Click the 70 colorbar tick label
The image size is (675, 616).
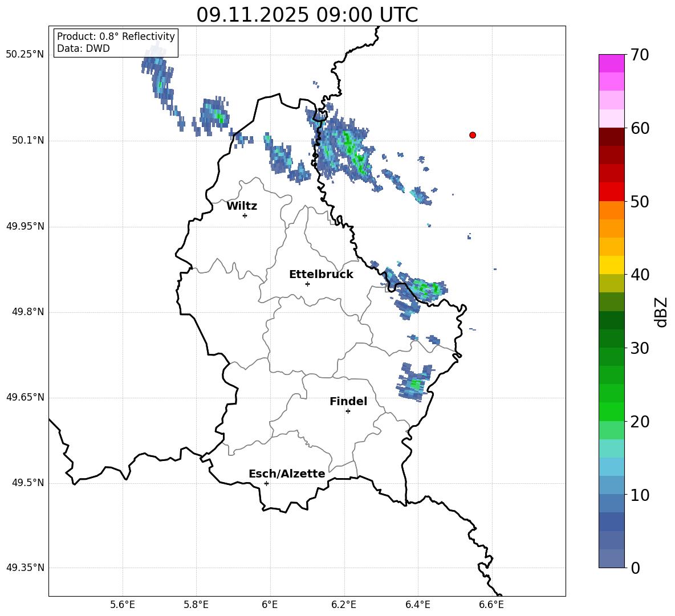tap(640, 55)
